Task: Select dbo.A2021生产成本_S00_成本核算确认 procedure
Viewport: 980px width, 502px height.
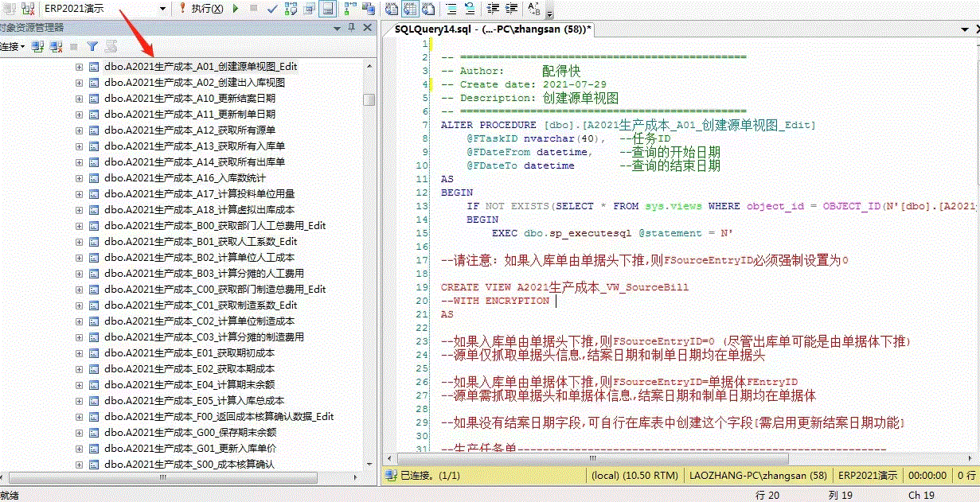Action: [189, 464]
